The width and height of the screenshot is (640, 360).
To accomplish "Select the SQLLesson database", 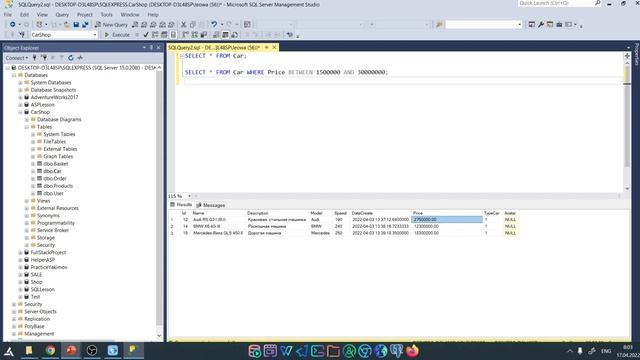I will (x=42, y=289).
